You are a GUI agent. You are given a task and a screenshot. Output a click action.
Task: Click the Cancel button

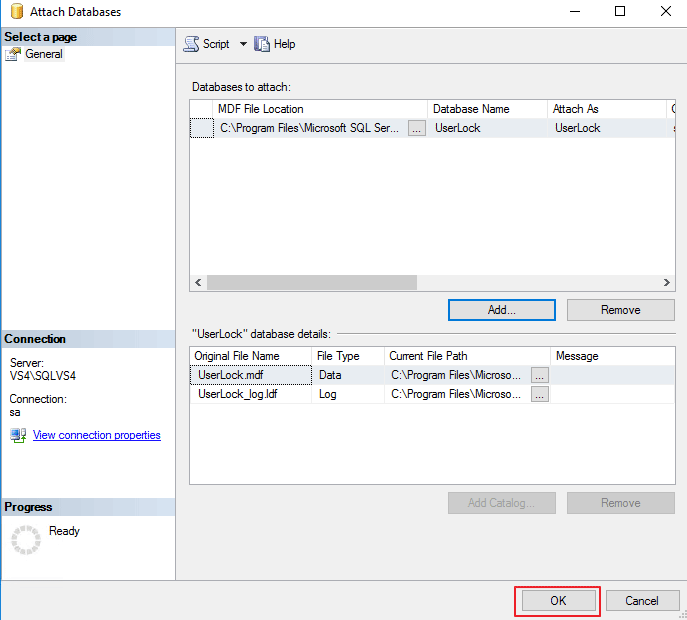641,601
